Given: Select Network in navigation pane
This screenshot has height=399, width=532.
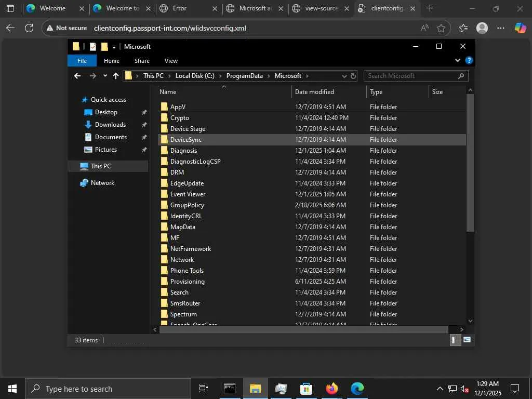Looking at the screenshot, I should point(102,182).
